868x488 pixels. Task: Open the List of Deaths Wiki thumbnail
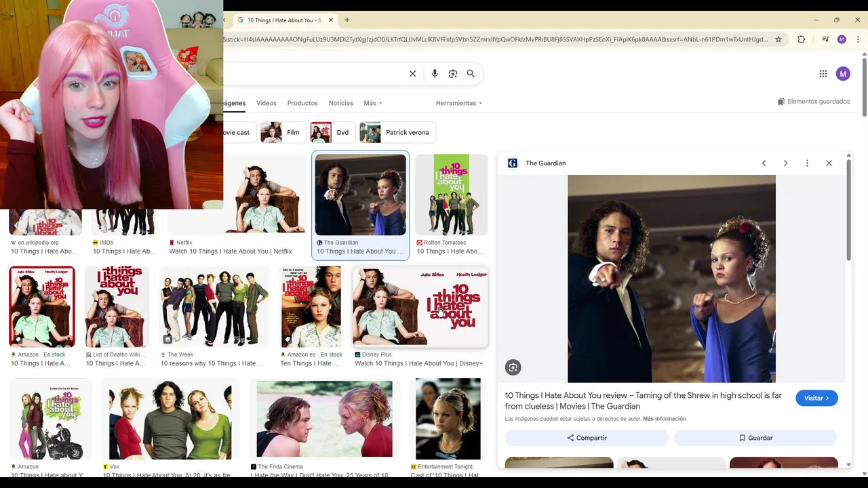point(117,307)
